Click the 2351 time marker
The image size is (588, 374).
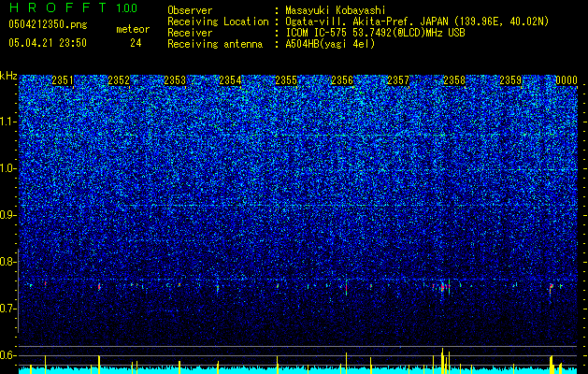[x=63, y=80]
